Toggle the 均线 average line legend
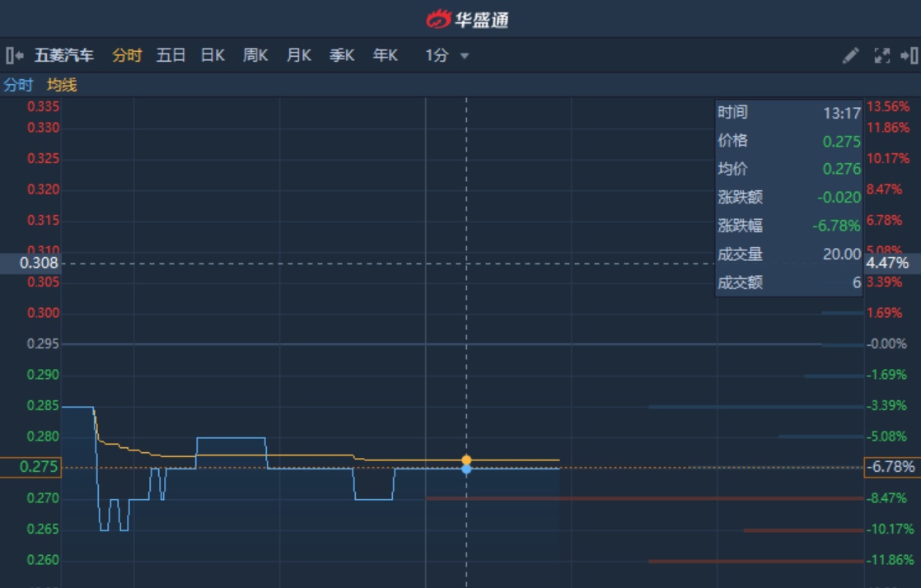The image size is (921, 588). click(62, 85)
